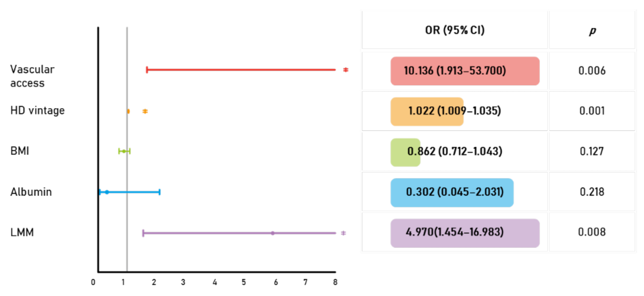
Task: Click the "OR (95% CI)" column header
Action: click(x=454, y=30)
